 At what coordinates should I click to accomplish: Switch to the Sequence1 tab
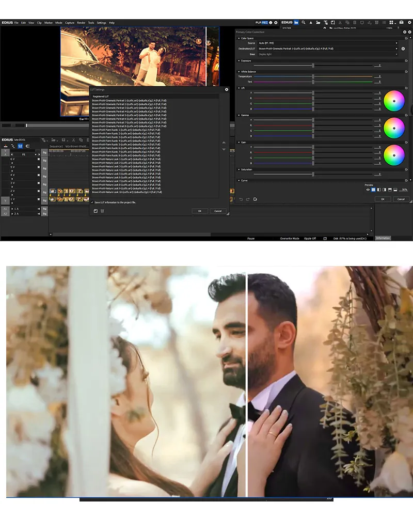[x=56, y=146]
